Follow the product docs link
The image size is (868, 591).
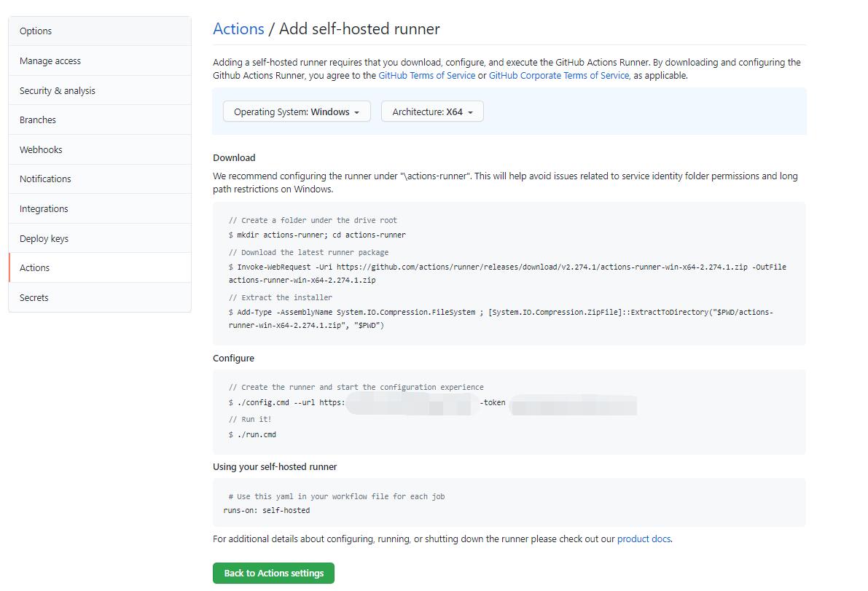coord(644,539)
